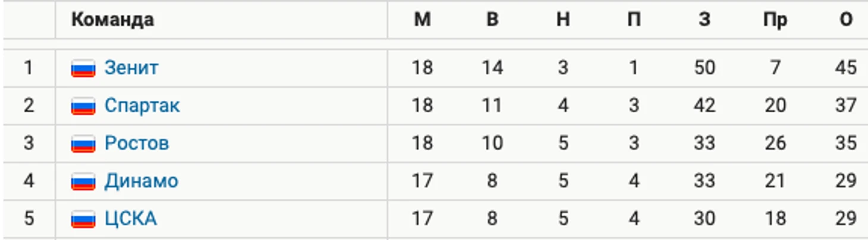This screenshot has width=868, height=240.
Task: Click the М matches column header
Action: 422,20
